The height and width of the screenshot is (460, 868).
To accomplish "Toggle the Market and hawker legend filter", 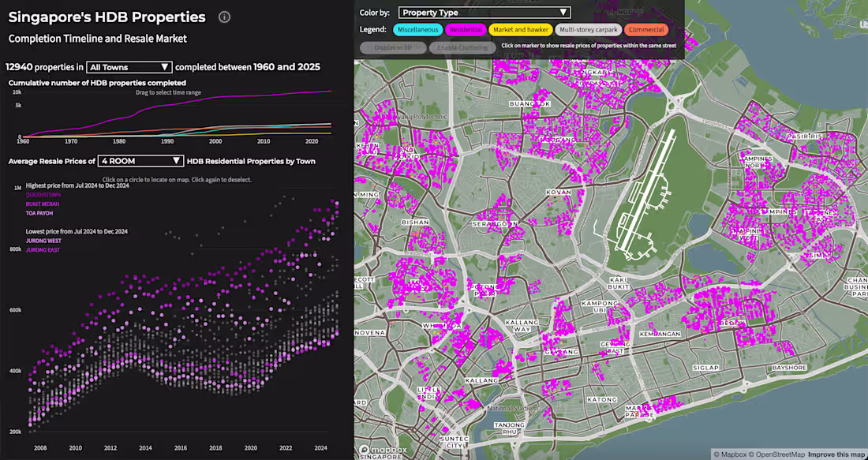I will (x=521, y=29).
